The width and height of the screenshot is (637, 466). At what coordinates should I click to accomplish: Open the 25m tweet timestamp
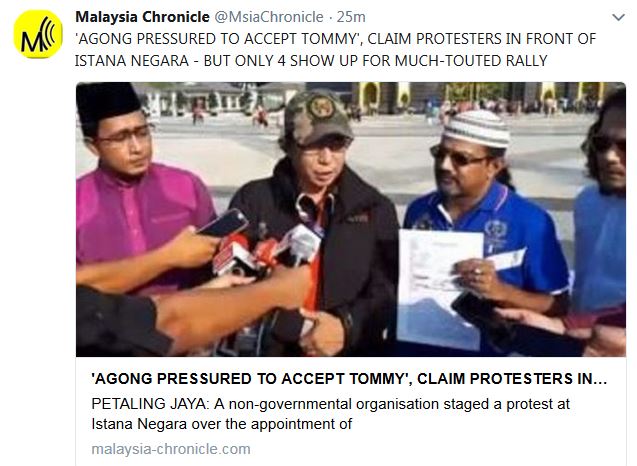pyautogui.click(x=351, y=17)
